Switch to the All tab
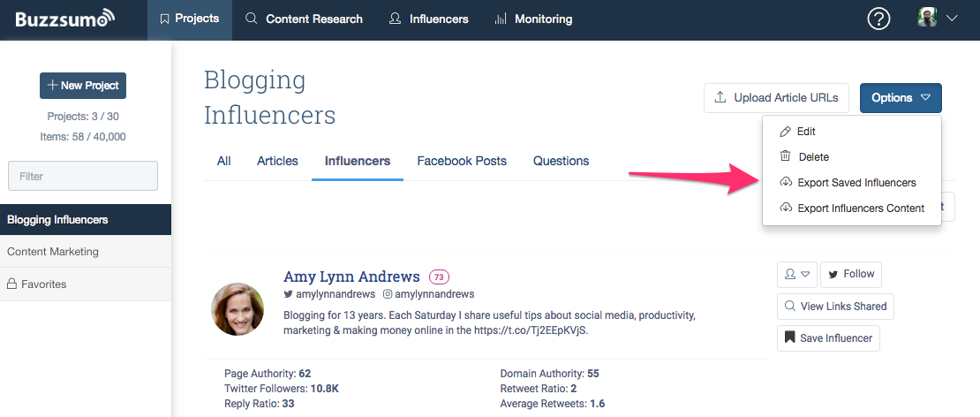 tap(223, 162)
